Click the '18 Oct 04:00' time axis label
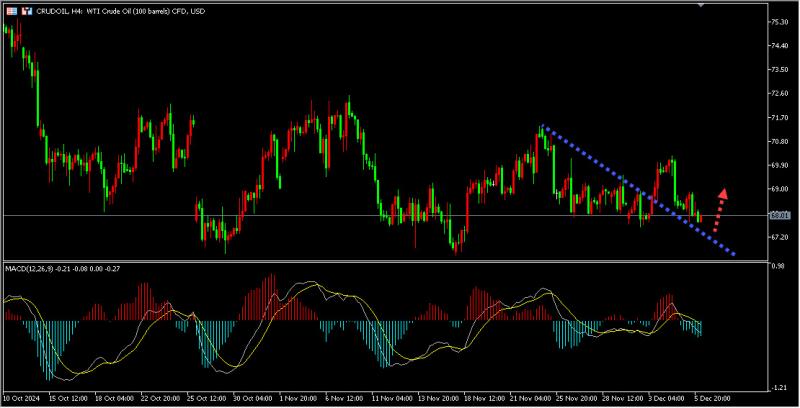 tap(114, 398)
